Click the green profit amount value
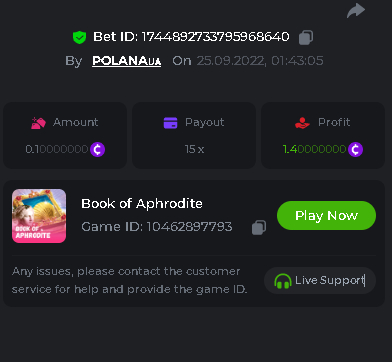 [x=314, y=149]
